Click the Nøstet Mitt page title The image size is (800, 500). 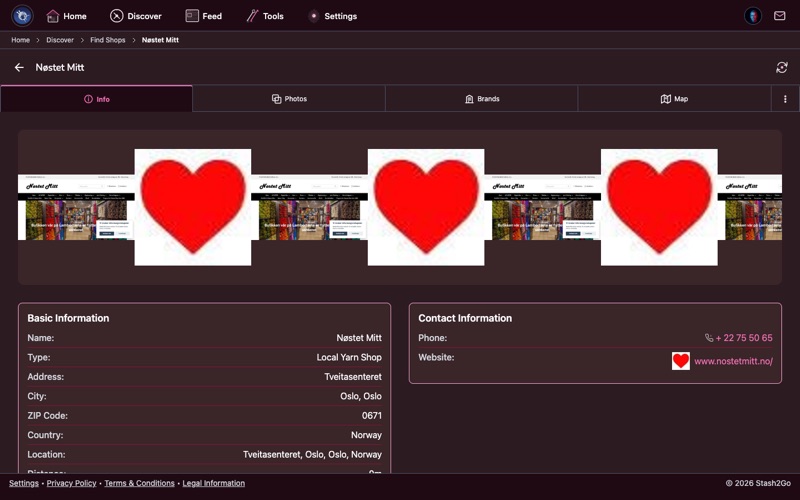point(60,67)
